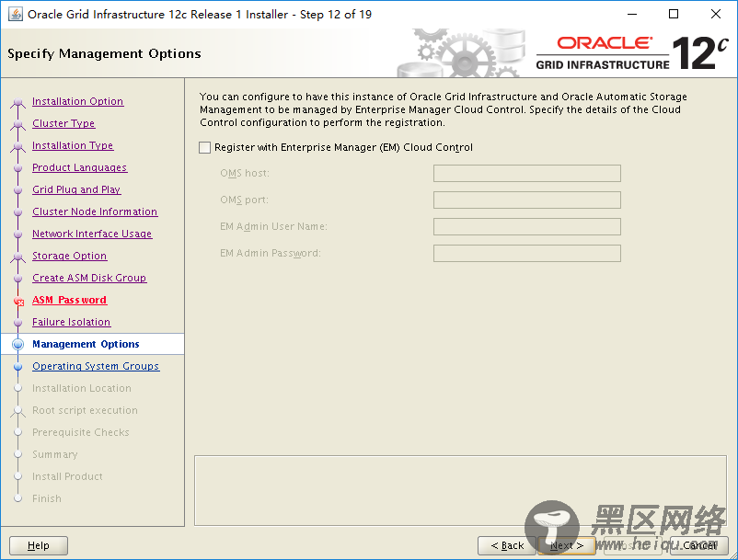Minimize the installer window
Screen dimensions: 738x560
[632, 14]
